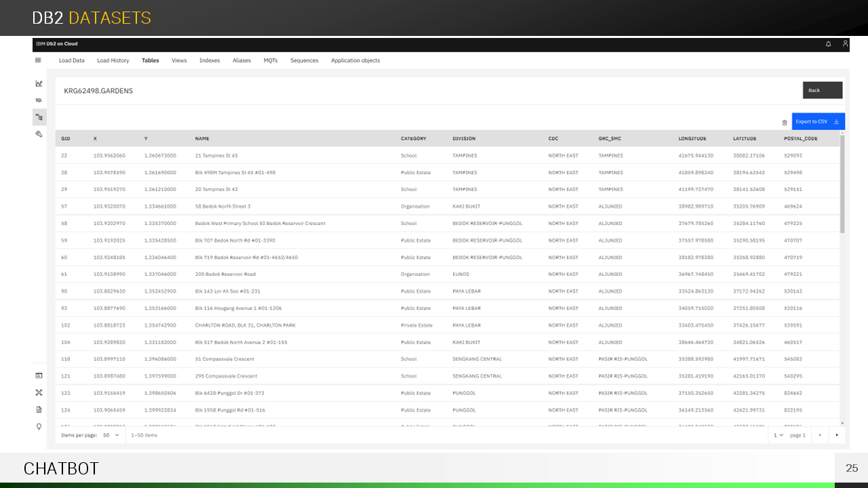Click the notifications bell icon
The image size is (868, 488).
coord(828,44)
